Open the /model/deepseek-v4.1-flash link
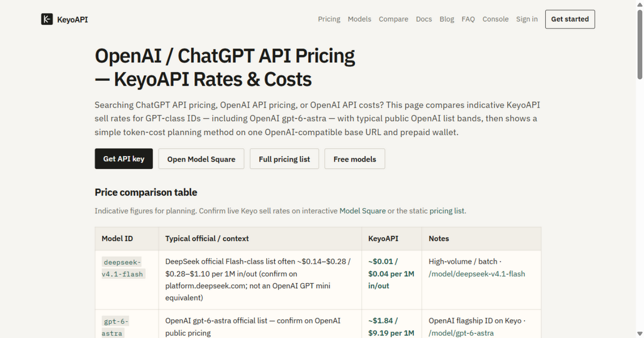Viewport: 644px width, 338px height. pyautogui.click(x=477, y=274)
